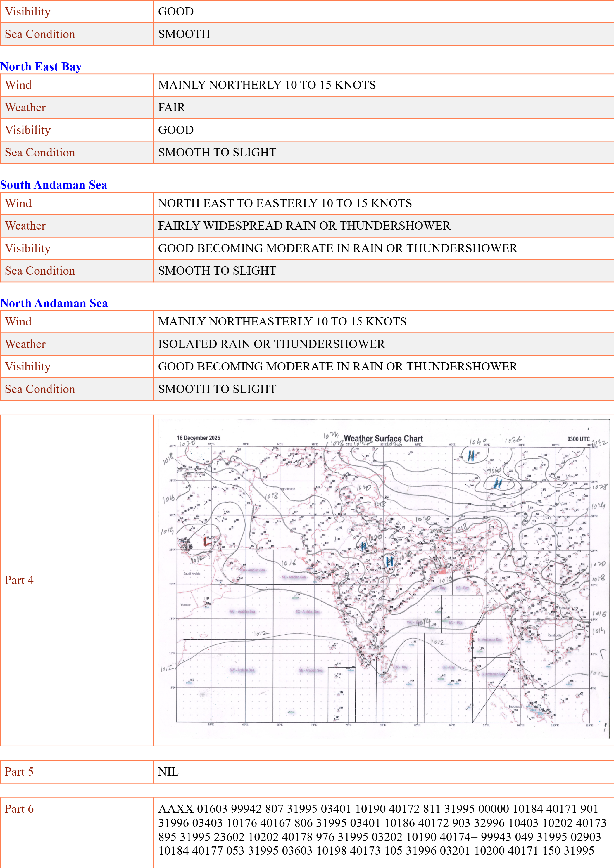
Task: Click FAIRLY WIDESPREAD RAIN OR THUNDERSHOWER cell
Action: pyautogui.click(x=304, y=226)
